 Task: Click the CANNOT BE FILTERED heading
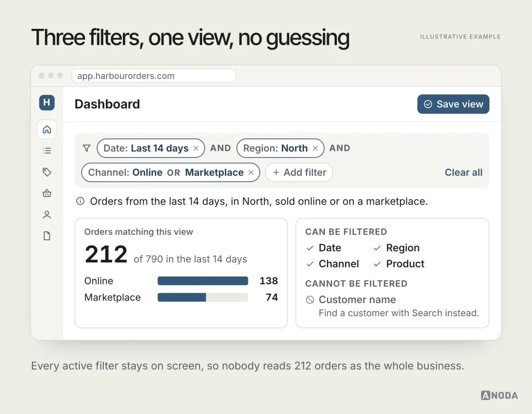356,284
